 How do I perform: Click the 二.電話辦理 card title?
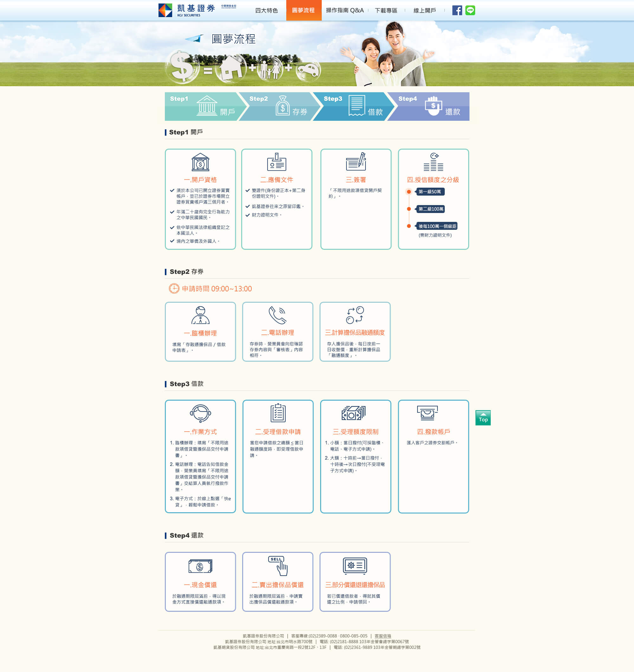pyautogui.click(x=278, y=333)
